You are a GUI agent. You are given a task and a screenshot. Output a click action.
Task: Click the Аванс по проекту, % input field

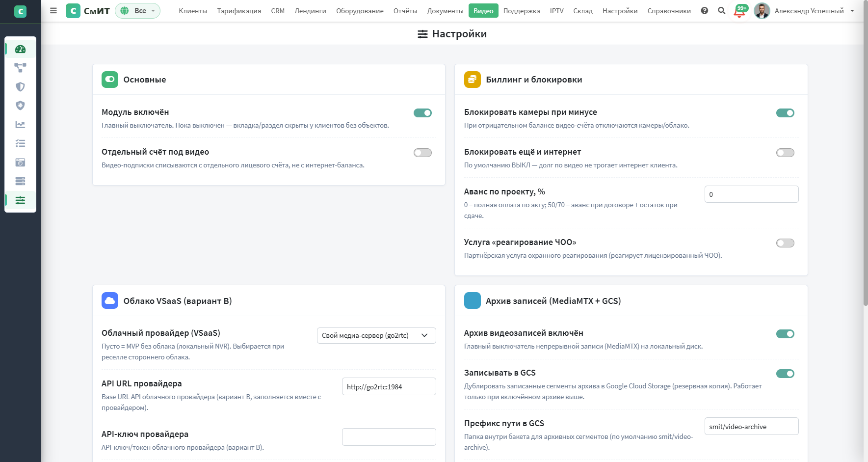(x=751, y=194)
